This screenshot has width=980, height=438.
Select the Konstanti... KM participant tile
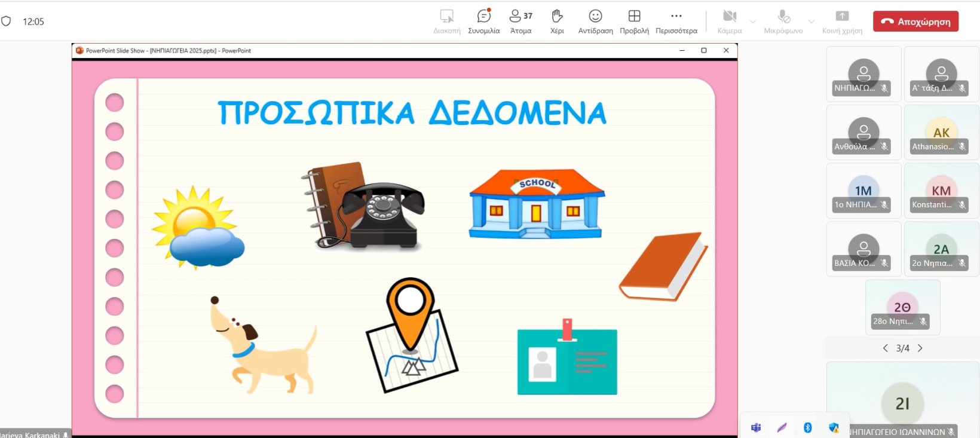941,191
